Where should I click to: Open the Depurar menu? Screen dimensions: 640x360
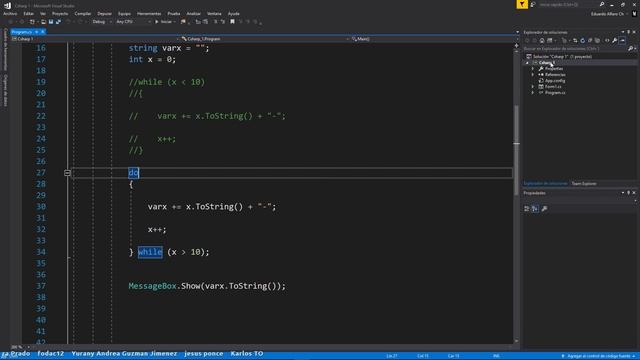[x=104, y=13]
